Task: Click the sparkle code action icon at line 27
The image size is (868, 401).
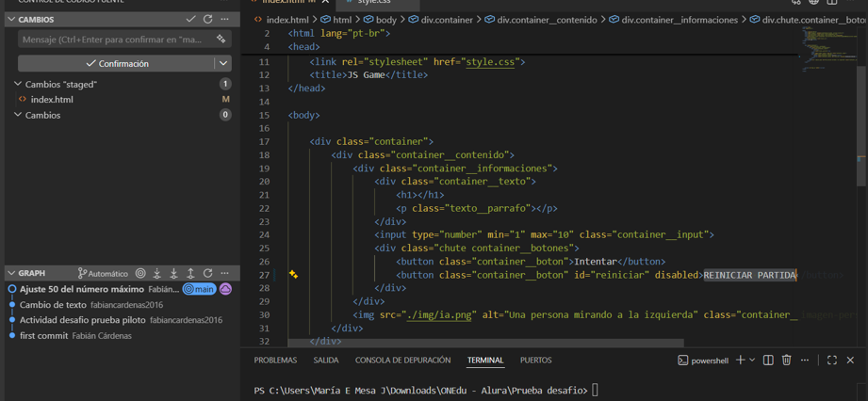Action: pos(294,274)
